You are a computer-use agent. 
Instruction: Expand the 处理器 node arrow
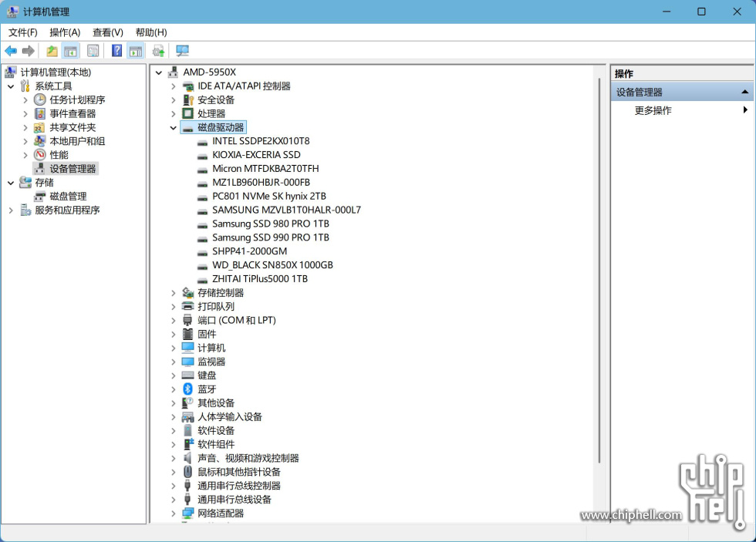[173, 113]
